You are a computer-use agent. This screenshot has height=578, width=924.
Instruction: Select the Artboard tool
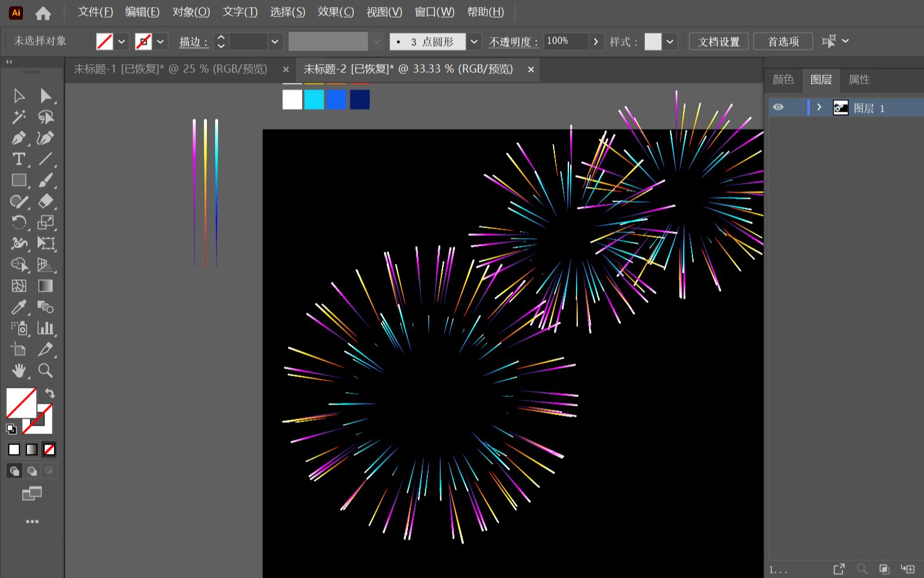tap(19, 349)
